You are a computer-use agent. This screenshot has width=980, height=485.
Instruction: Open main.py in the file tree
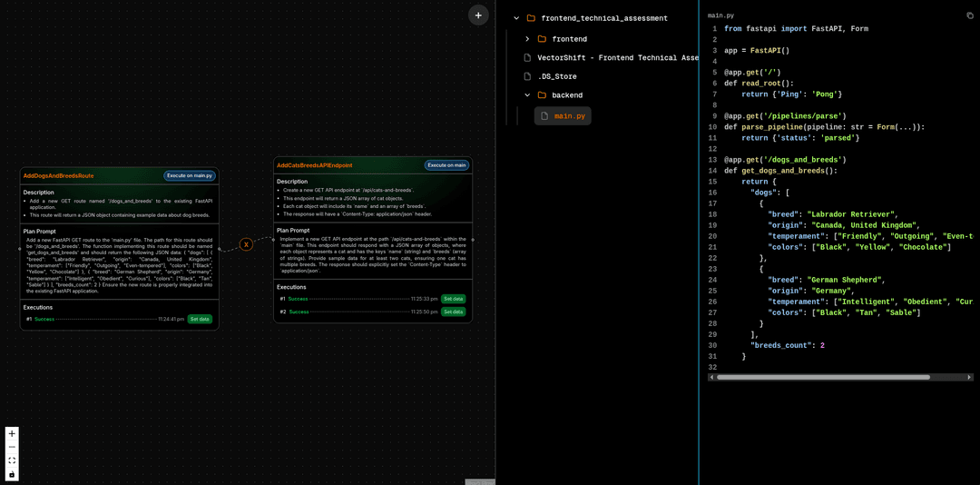(x=569, y=116)
